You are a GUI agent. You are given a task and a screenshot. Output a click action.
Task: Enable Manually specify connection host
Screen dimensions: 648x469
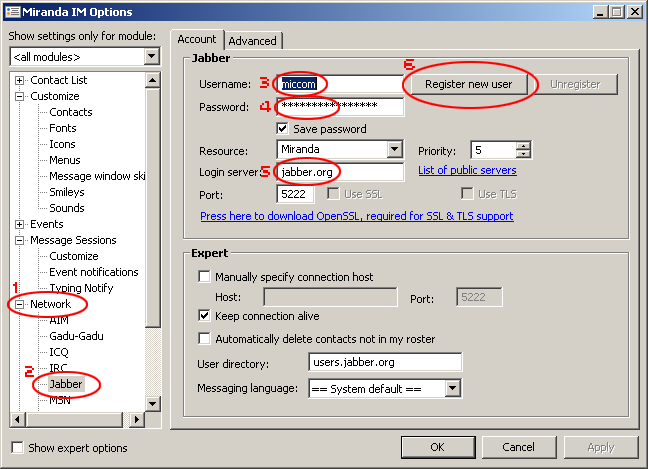pos(204,276)
